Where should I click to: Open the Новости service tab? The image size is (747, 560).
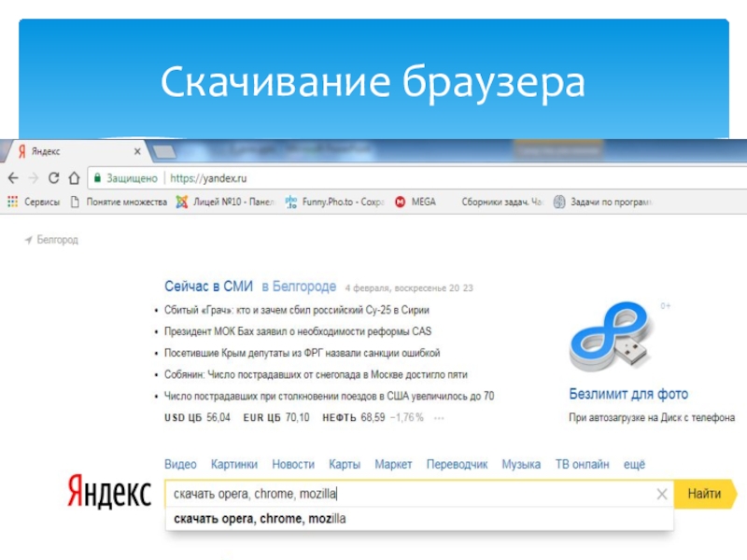pyautogui.click(x=293, y=464)
